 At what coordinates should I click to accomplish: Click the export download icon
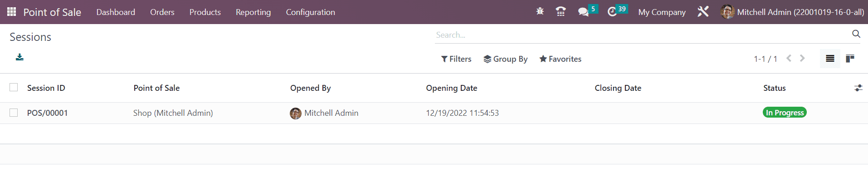coord(20,57)
